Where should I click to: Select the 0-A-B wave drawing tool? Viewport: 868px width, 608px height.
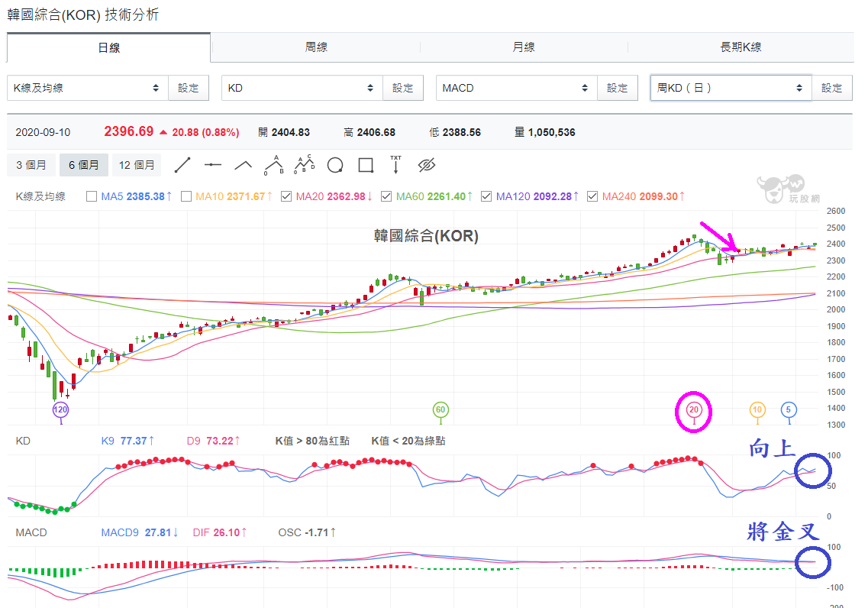pos(274,165)
